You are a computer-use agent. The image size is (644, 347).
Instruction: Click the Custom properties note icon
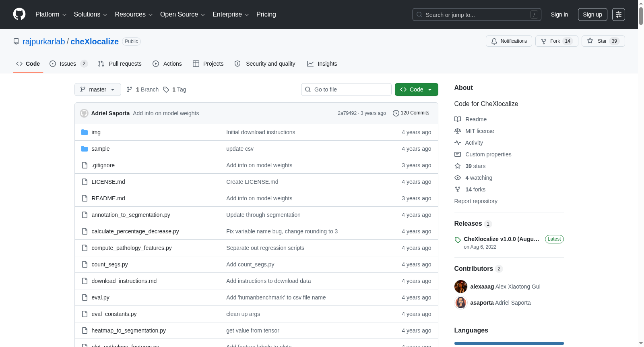458,154
